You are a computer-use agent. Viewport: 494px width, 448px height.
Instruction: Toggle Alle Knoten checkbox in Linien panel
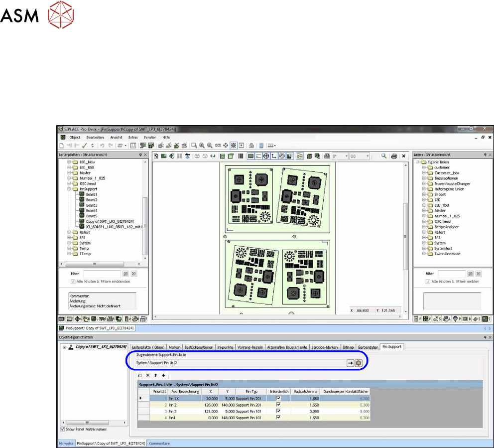point(428,282)
